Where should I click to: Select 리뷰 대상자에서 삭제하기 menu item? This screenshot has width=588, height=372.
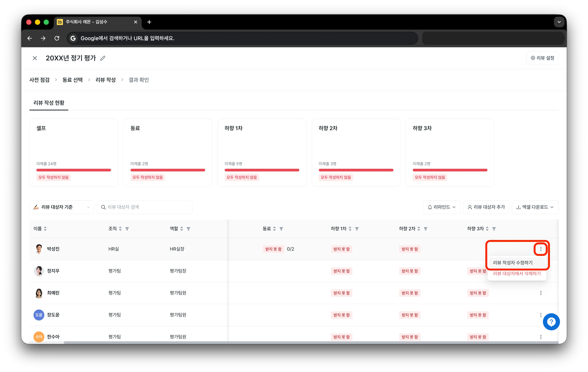pyautogui.click(x=517, y=274)
